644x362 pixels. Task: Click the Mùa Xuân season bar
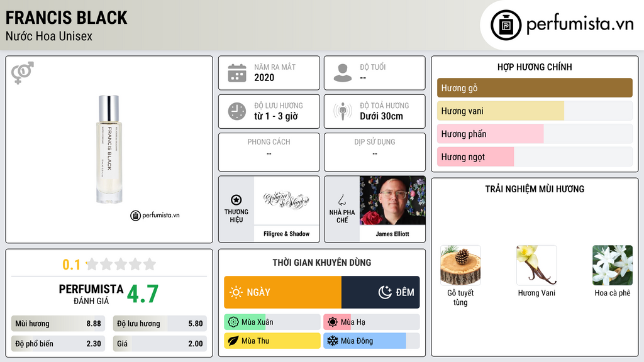(x=272, y=322)
